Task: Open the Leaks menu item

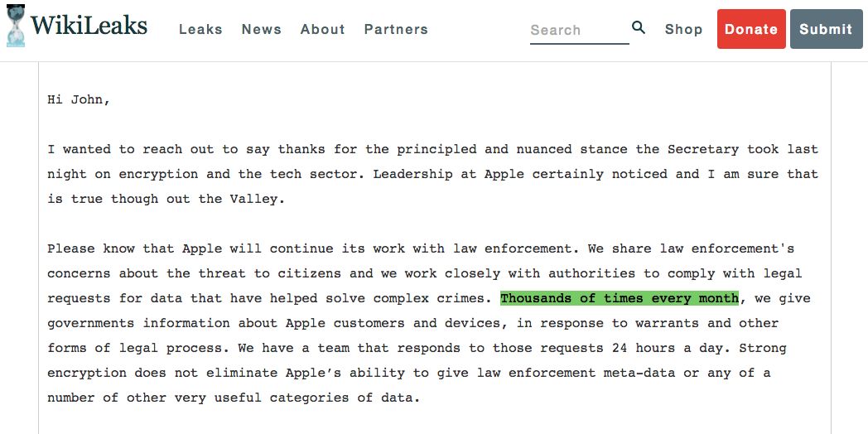Action: click(200, 29)
